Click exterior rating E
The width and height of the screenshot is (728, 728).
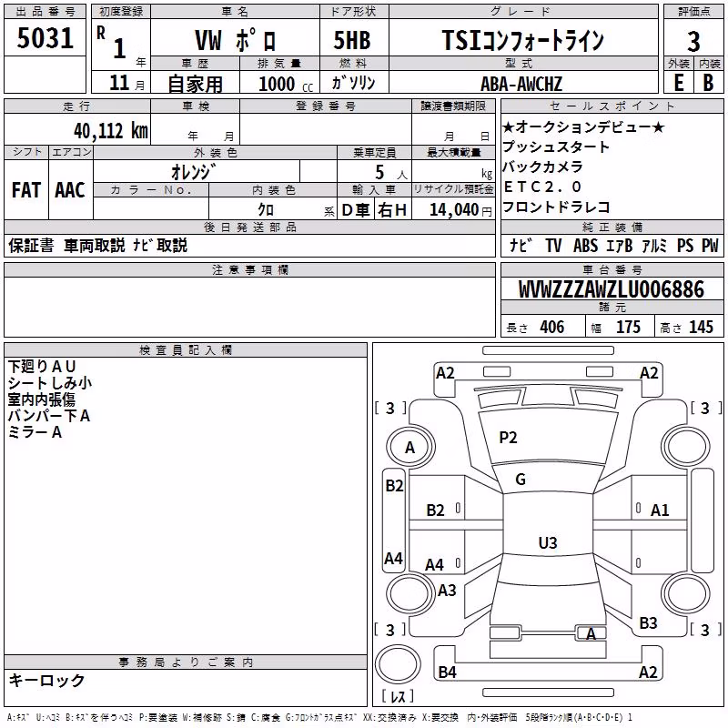(x=678, y=83)
